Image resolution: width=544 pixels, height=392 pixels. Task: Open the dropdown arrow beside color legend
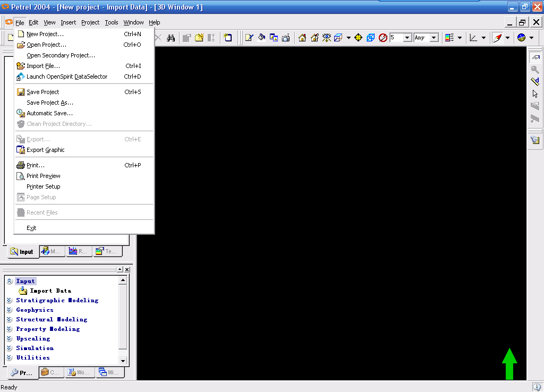point(460,38)
